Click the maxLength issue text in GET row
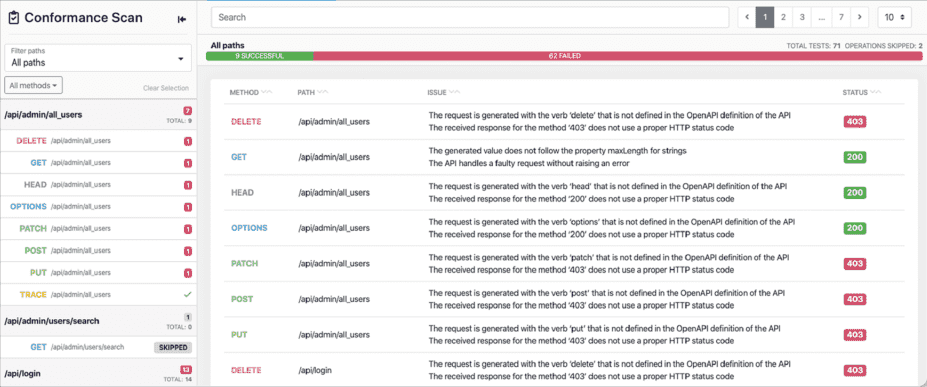This screenshot has width=927, height=387. 558,151
